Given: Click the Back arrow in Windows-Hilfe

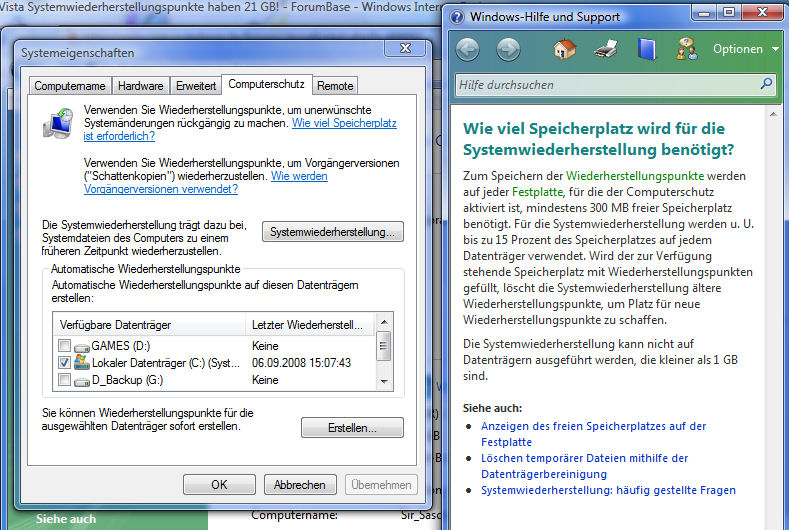Looking at the screenshot, I should [x=467, y=50].
